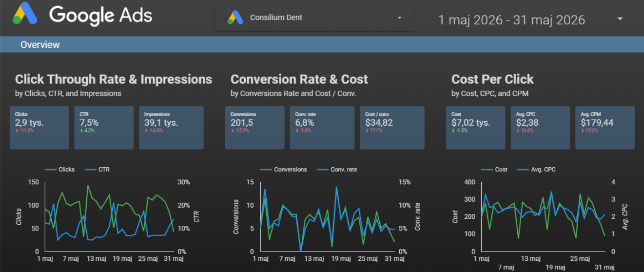Click the Cost $7,02 tys. scorecard
This screenshot has width=644, height=272.
(476, 128)
